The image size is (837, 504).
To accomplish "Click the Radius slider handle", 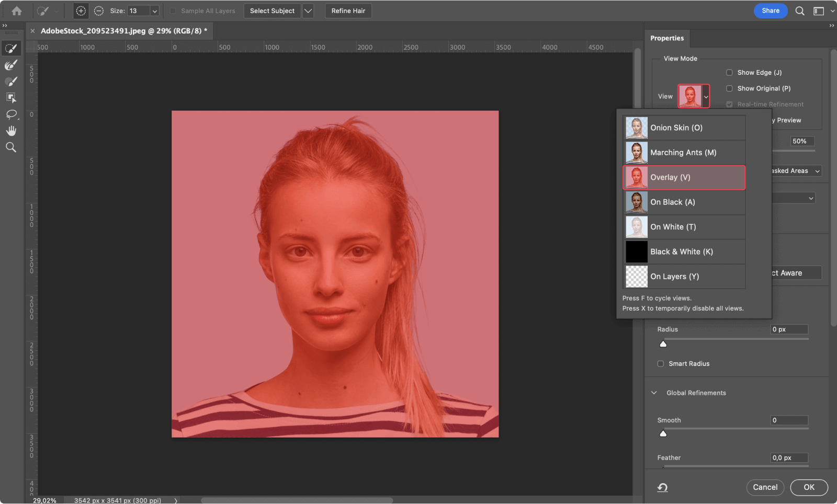I will point(663,343).
